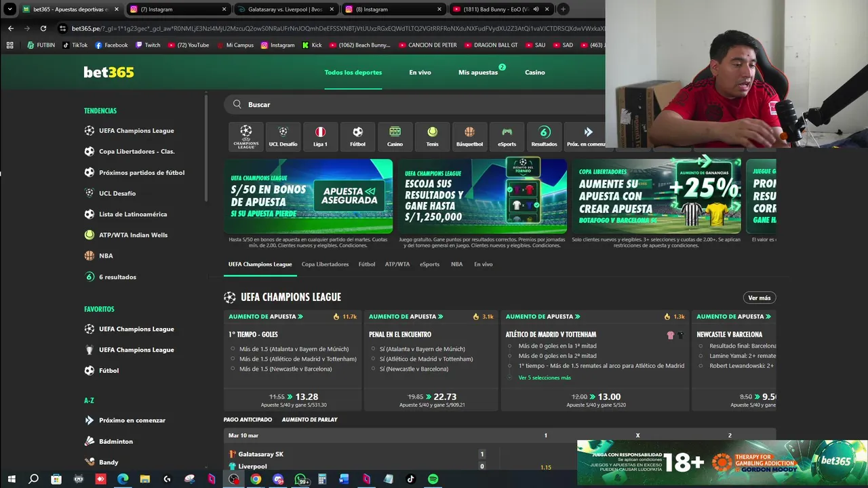Open the S/1,250,000 results promo banner
This screenshot has height=488, width=868.
point(482,197)
